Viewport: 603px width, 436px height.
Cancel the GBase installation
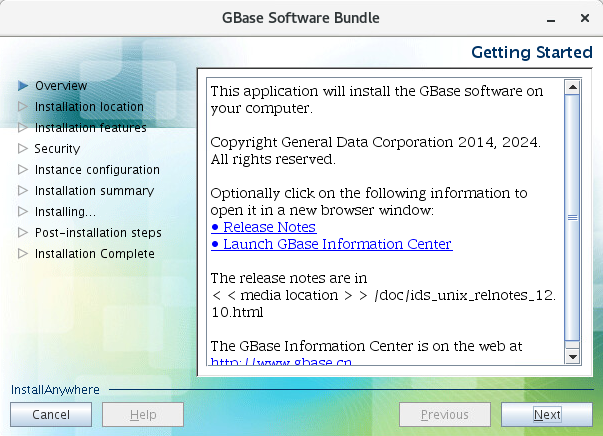pos(51,414)
